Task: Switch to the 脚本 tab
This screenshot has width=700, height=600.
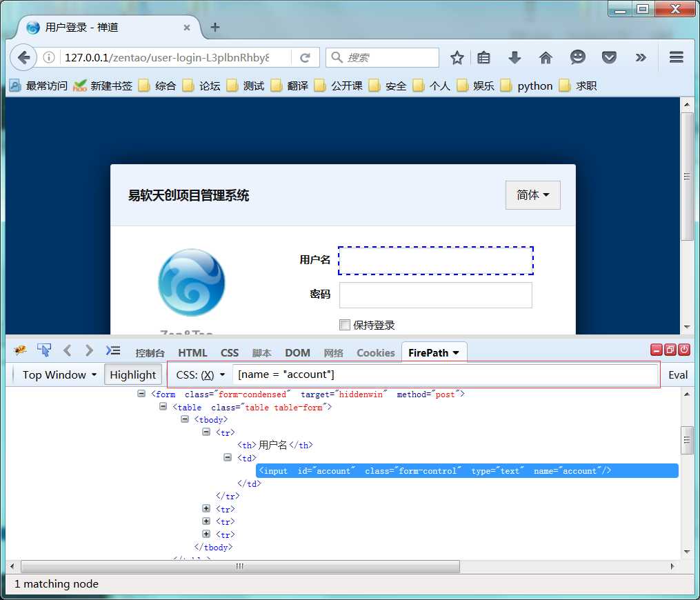Action: [261, 352]
